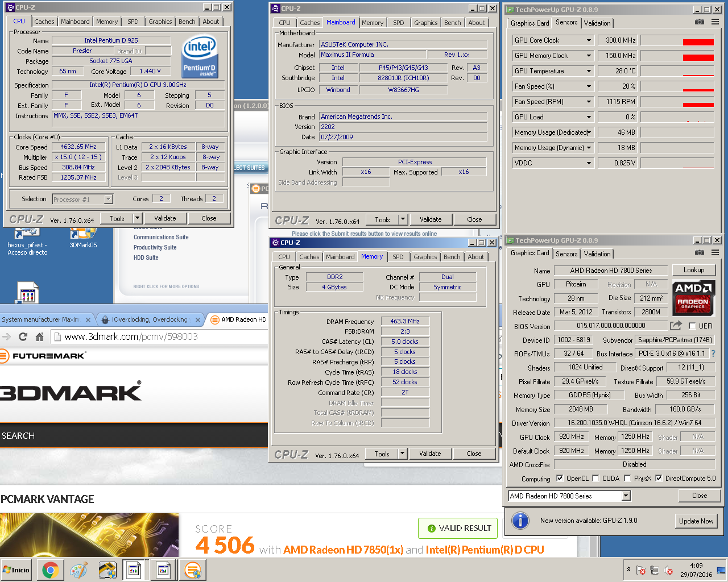
Task: Click the Update Now button
Action: pos(696,521)
